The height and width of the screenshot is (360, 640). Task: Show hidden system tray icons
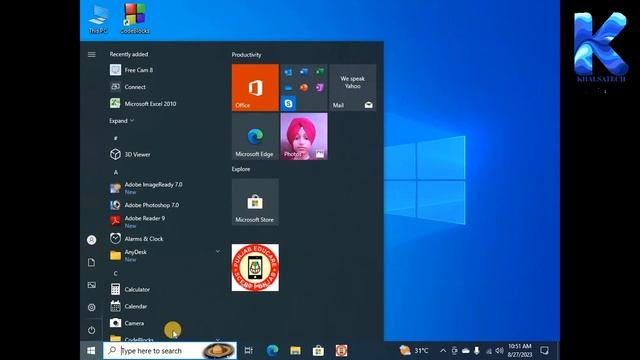pyautogui.click(x=443, y=351)
